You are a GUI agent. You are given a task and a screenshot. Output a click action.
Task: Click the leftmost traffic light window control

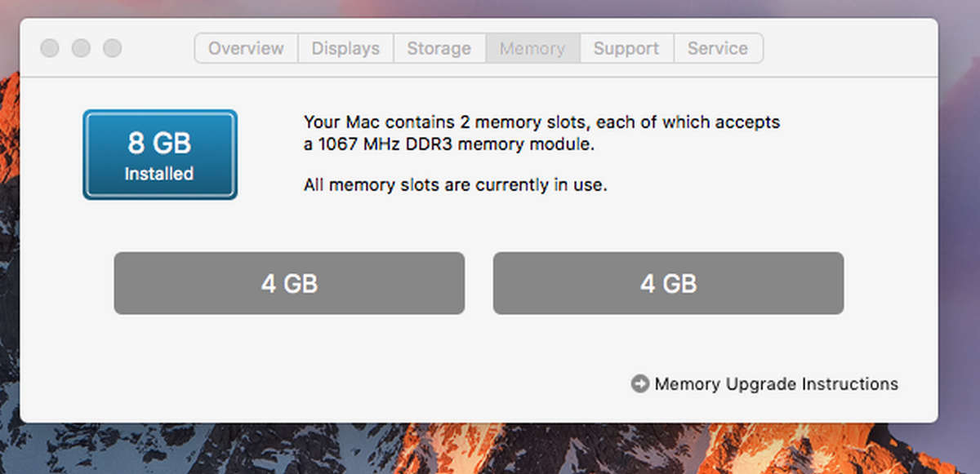50,48
